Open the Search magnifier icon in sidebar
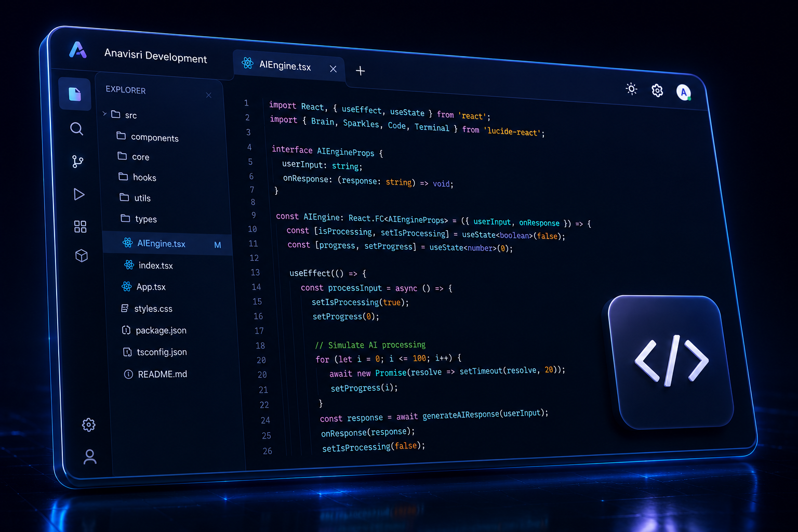798x532 pixels. click(x=76, y=128)
